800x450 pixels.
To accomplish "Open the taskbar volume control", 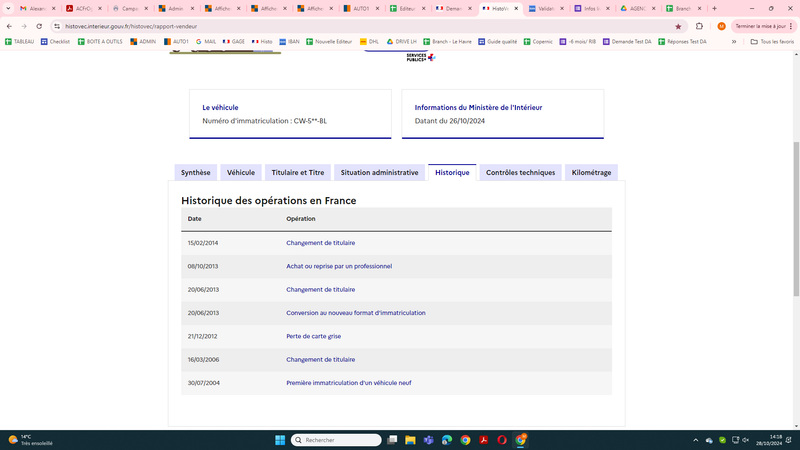I will point(746,440).
